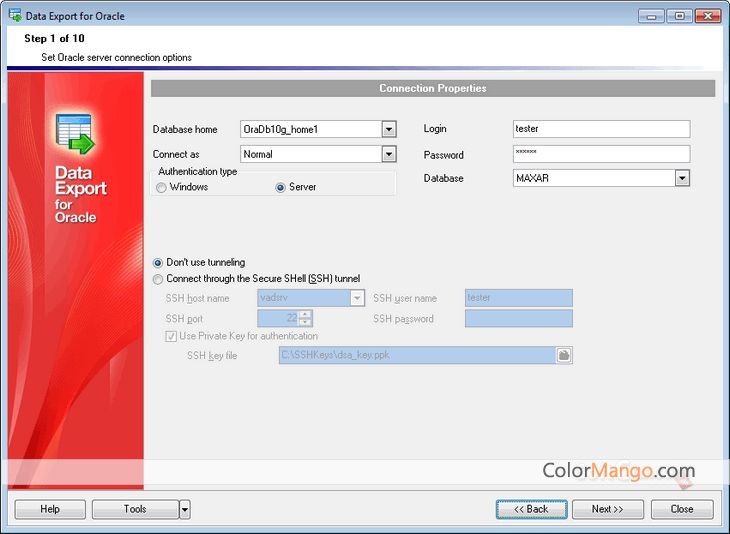Click the SSH user name field
Viewport: 730px width, 534px height.
(519, 298)
